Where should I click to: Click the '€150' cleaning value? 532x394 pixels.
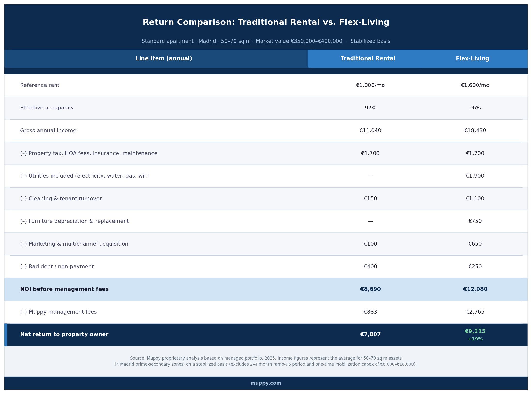[370, 199]
